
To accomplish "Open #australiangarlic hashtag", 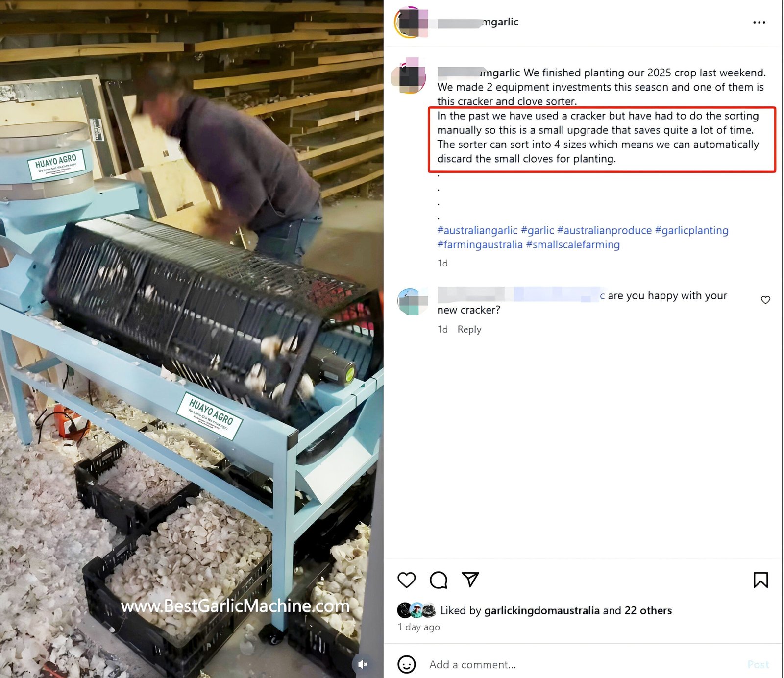I will point(477,230).
